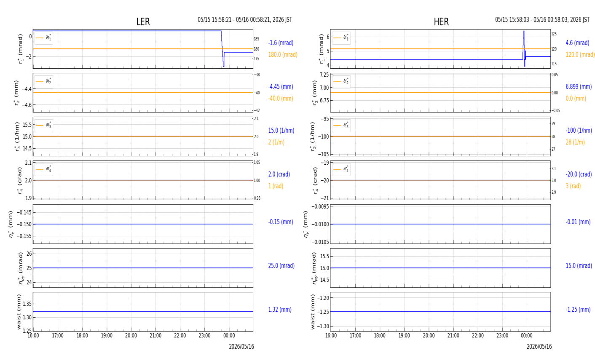Click the ∂r3* legend in LER plot

(x=44, y=125)
